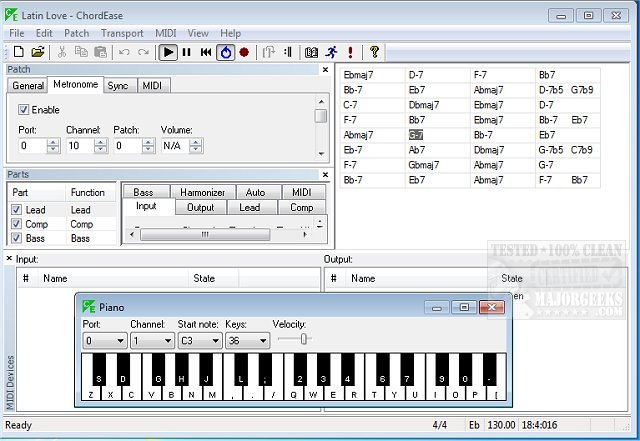640x441 pixels.
Task: Click the Paste toolbar icon
Action: (x=100, y=52)
